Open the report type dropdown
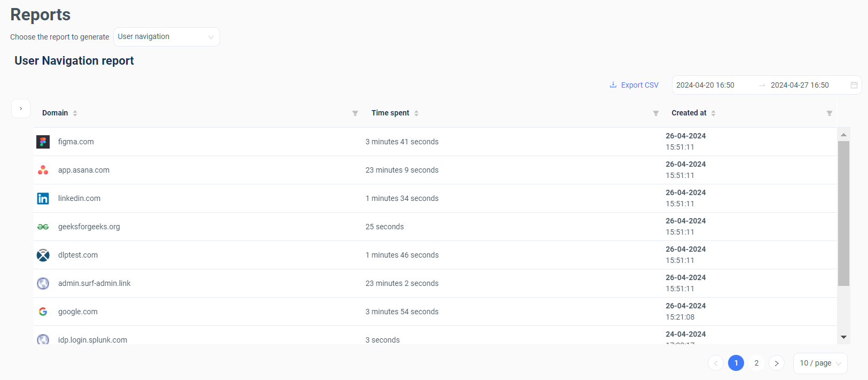Viewport: 868px width, 380px height. pyautogui.click(x=167, y=37)
